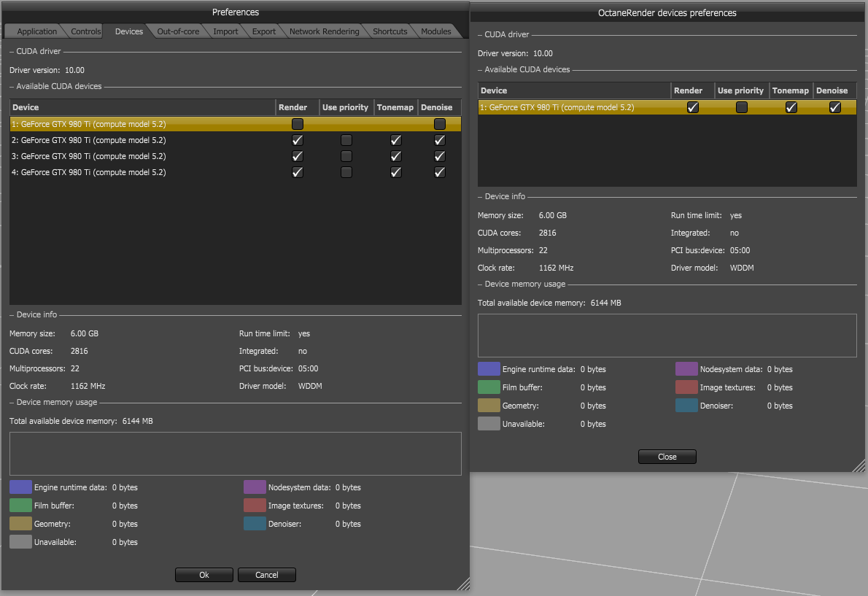868x596 pixels.
Task: Select device 1 row in Preferences list
Action: (x=236, y=124)
